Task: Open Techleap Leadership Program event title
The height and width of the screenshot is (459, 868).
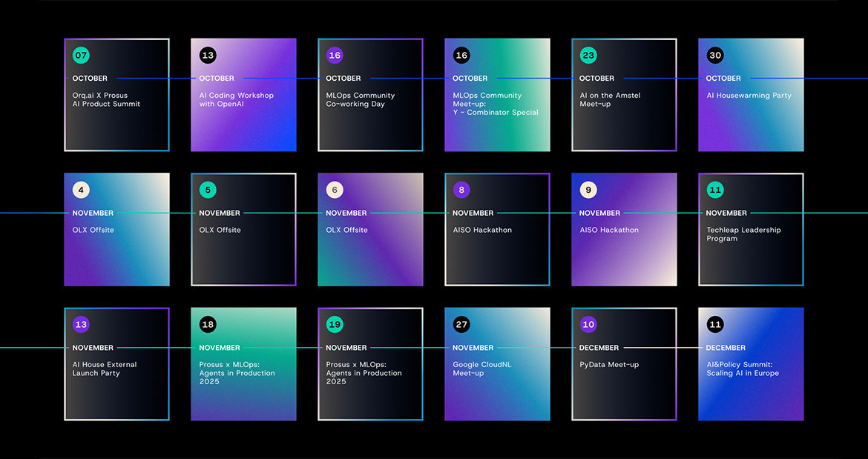Action: (x=743, y=234)
